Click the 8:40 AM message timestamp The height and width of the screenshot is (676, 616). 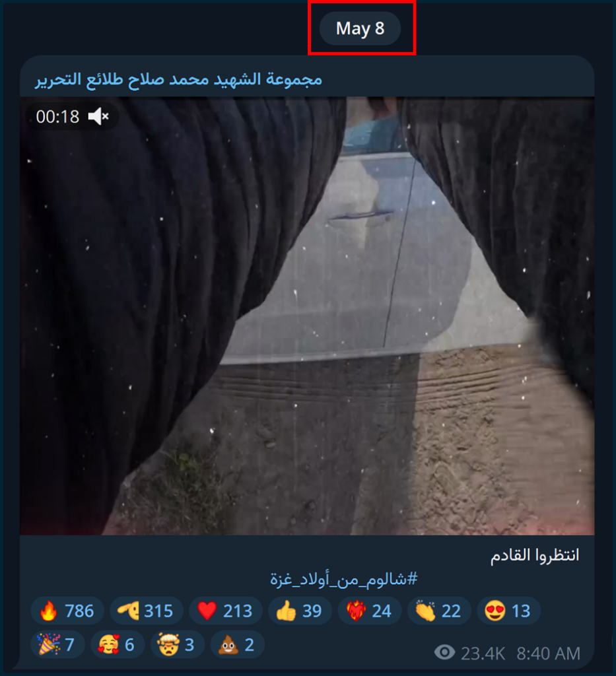pos(548,654)
